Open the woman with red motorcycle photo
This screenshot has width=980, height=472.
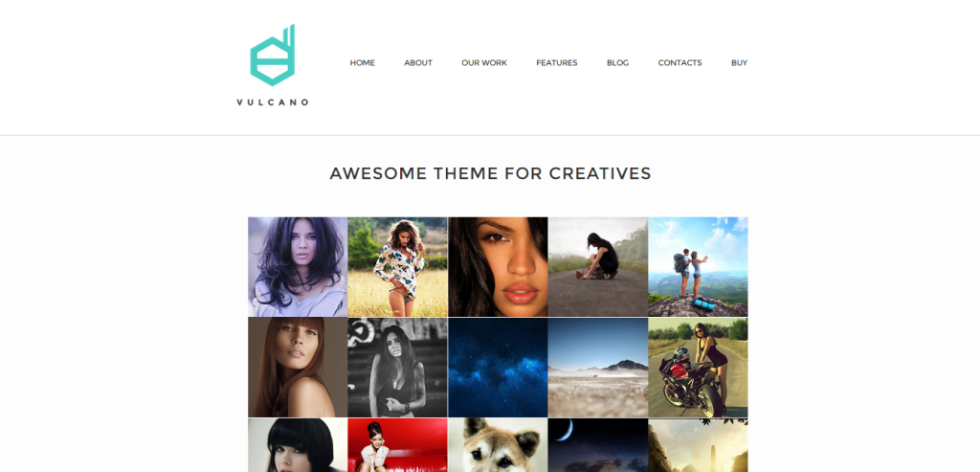pos(698,367)
